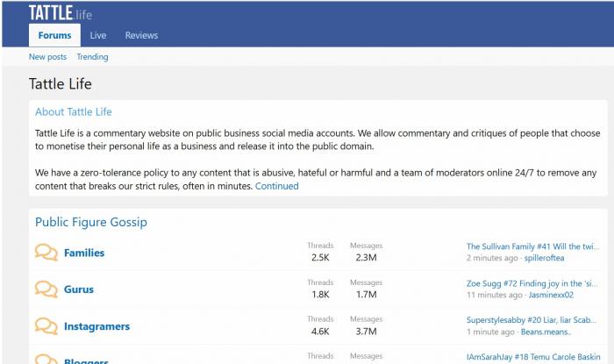The height and width of the screenshot is (364, 614).
Task: Click the '1 minute ago' timestamp
Action: 490,332
